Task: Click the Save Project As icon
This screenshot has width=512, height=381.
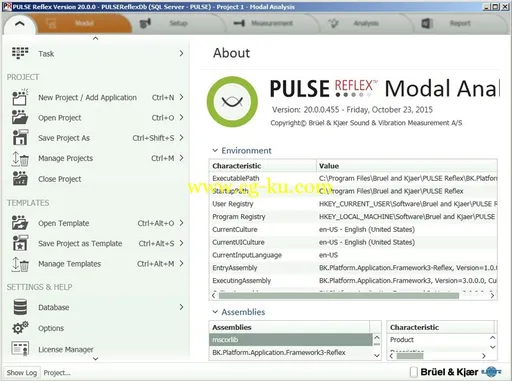Action: (x=20, y=137)
